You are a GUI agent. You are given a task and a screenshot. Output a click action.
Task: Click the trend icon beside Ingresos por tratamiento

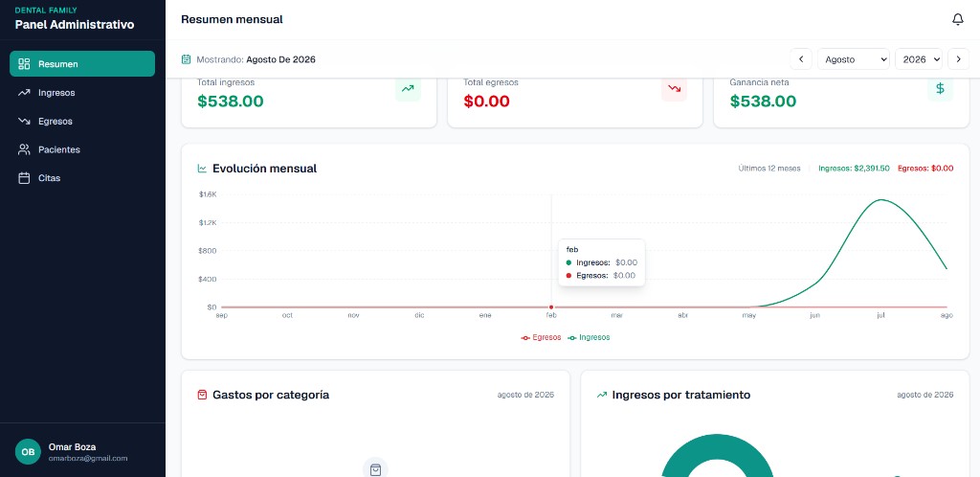(602, 395)
